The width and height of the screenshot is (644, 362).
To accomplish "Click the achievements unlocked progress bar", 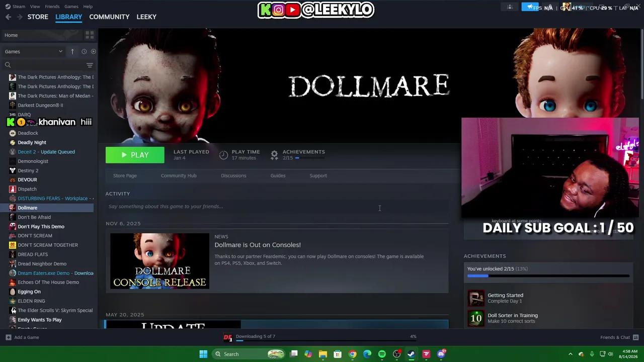I will coord(548,276).
